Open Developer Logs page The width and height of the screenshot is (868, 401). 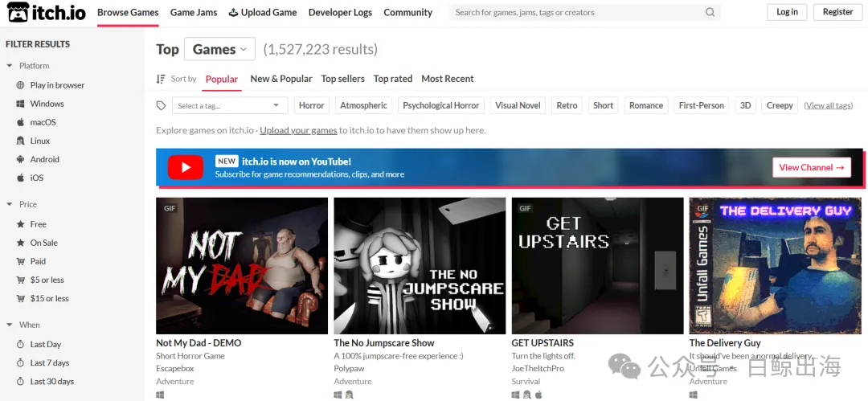click(x=341, y=12)
